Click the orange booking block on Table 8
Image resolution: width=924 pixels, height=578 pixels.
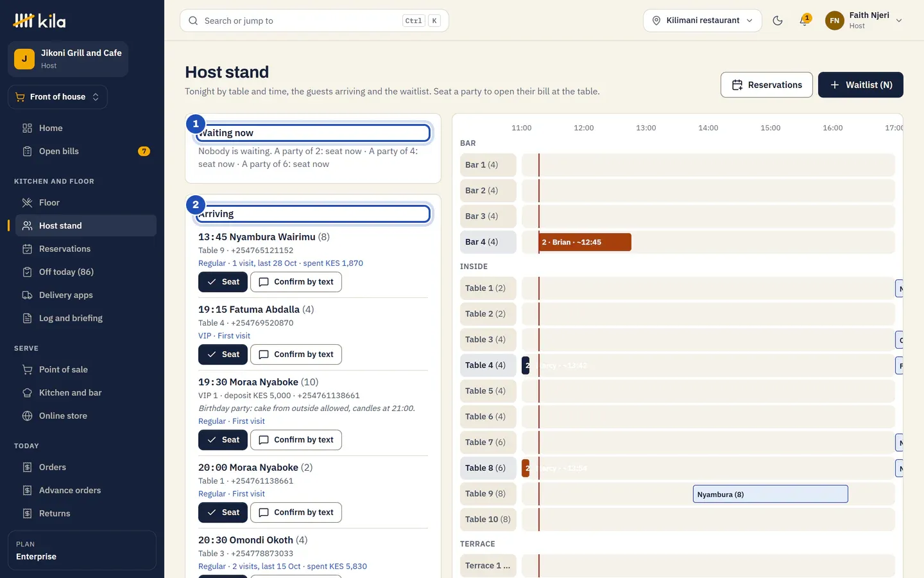526,468
